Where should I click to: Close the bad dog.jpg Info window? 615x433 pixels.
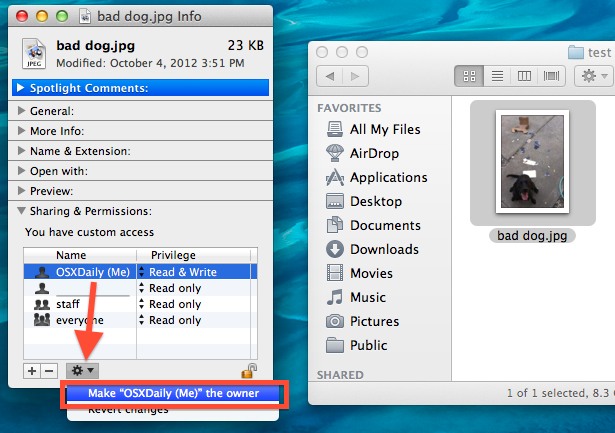tap(22, 16)
